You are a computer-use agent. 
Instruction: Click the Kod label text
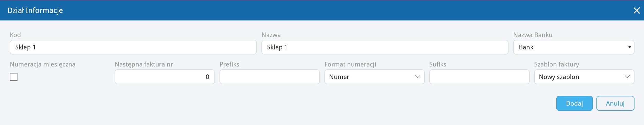pos(15,35)
